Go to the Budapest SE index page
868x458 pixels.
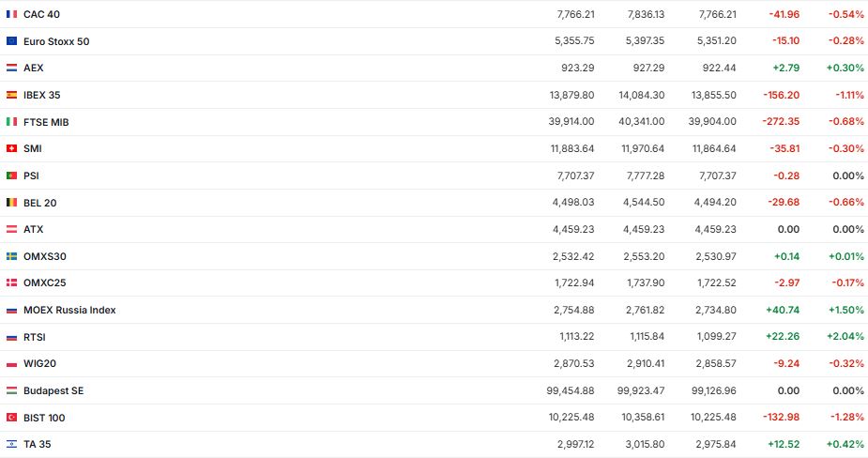[53, 390]
